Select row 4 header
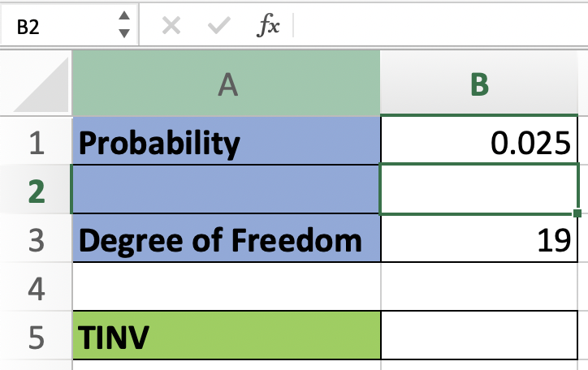588x370 pixels. tap(35, 288)
